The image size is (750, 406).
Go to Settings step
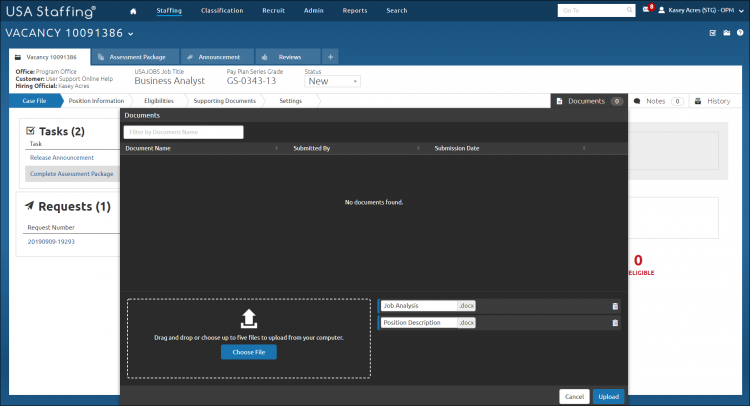click(290, 101)
